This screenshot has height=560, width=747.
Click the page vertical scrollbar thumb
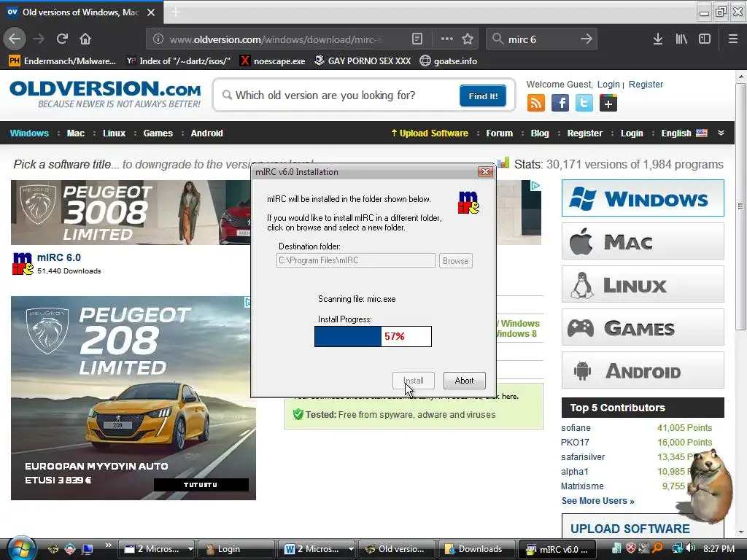740,207
